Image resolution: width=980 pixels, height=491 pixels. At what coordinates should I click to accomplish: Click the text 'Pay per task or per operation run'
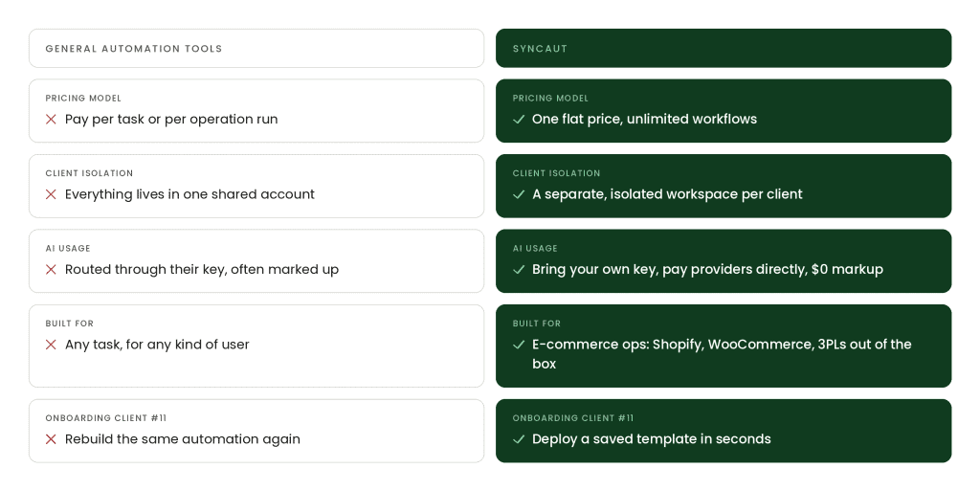[171, 120]
